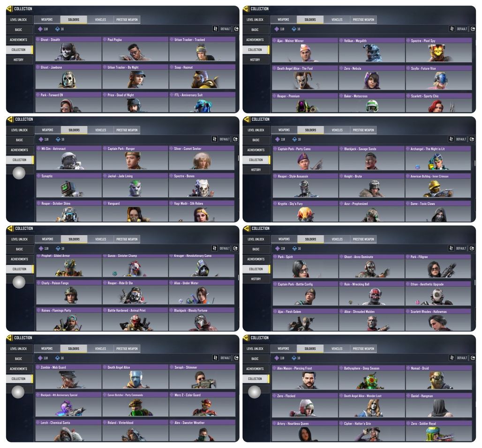Viewport: 482px width, 448px height.
Task: Select Level Unlock in Seraph - Shimmer panel sidebar
Action: (18, 349)
